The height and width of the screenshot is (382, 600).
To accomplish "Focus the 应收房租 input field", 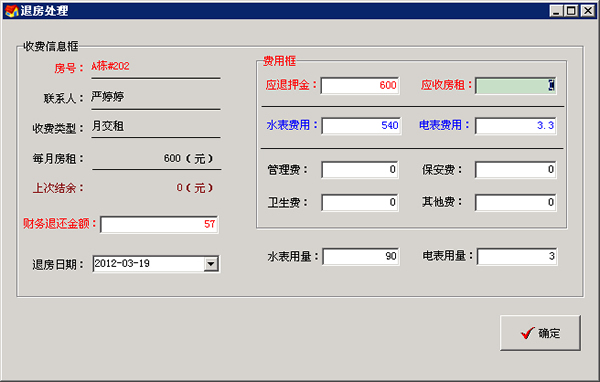I will (x=515, y=85).
